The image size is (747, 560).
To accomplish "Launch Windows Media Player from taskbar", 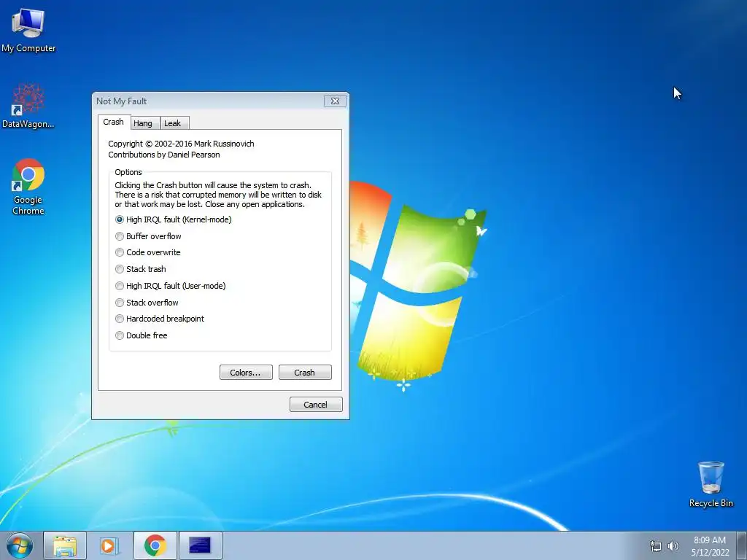I will (109, 545).
